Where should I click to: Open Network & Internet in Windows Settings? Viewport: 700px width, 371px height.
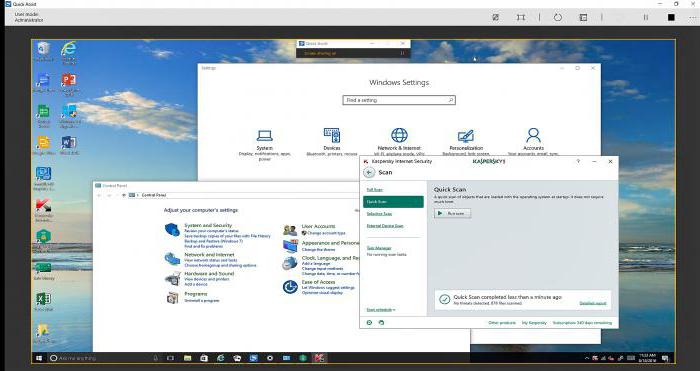[399, 141]
